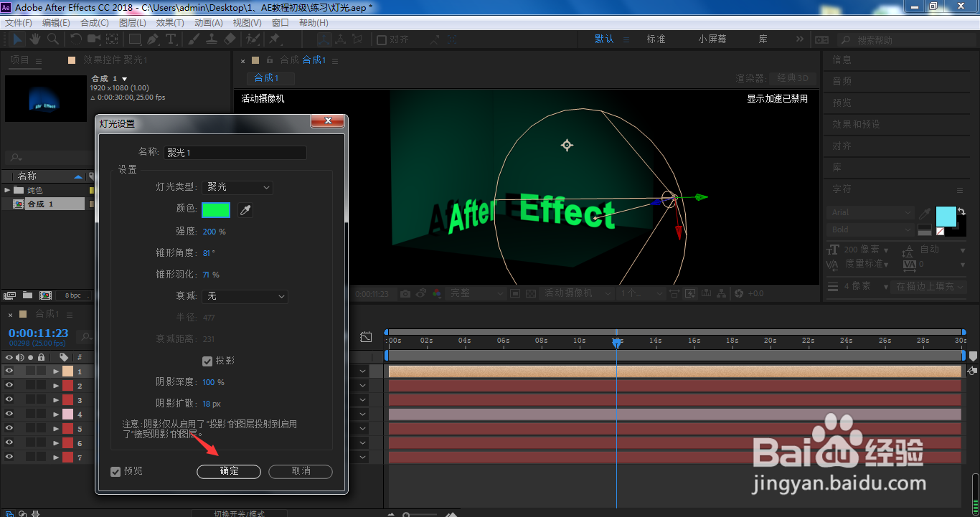Expand the 纯色 folder in project panel
980x517 pixels.
click(x=7, y=190)
